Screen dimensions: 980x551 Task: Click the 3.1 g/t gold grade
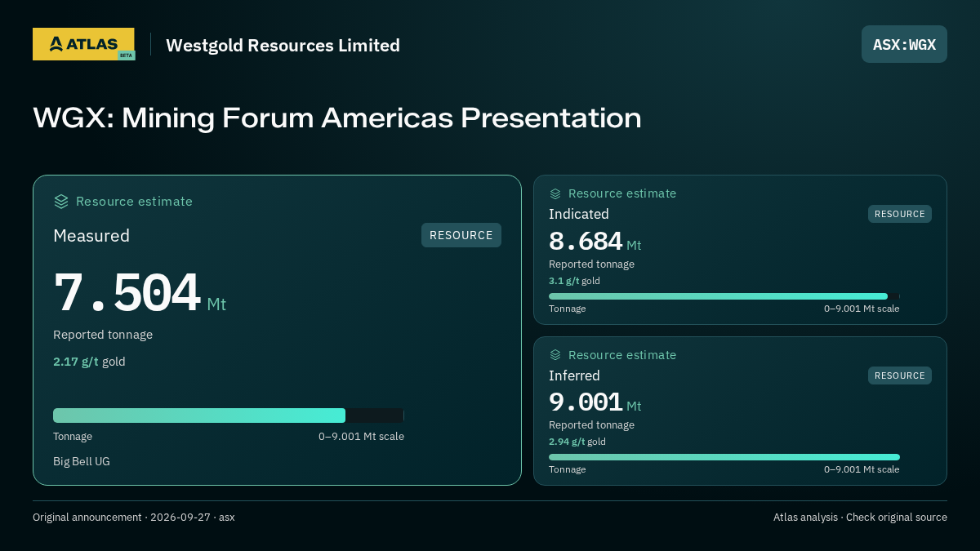[x=574, y=281]
